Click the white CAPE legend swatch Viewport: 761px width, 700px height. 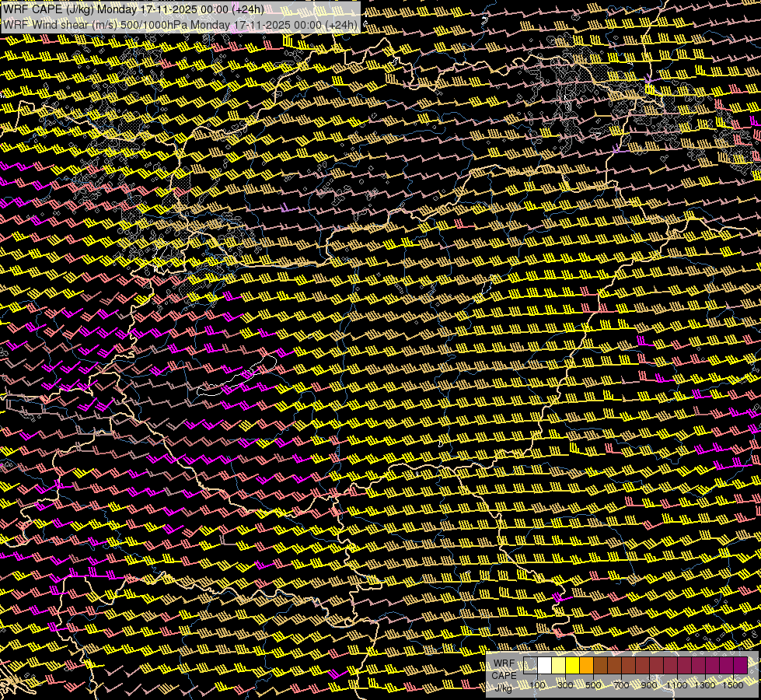(x=545, y=666)
